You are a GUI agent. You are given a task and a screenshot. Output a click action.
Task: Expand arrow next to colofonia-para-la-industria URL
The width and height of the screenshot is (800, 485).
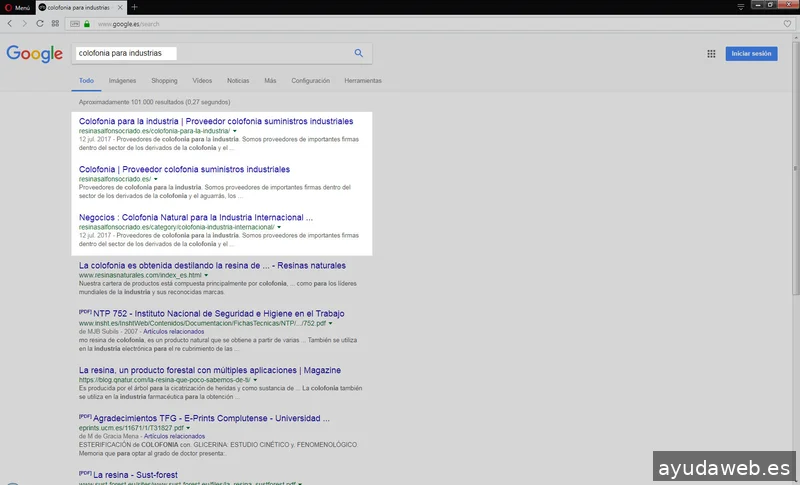(x=235, y=131)
